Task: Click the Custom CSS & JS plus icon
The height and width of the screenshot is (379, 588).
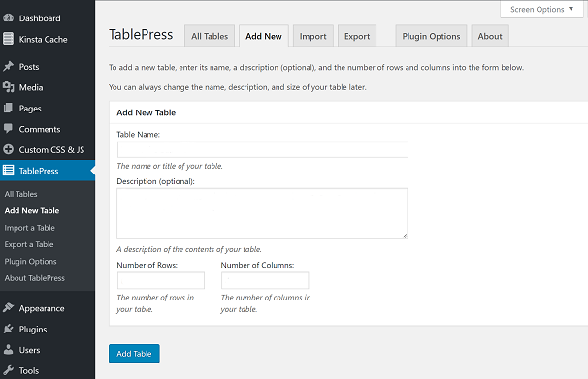Action: (x=9, y=150)
